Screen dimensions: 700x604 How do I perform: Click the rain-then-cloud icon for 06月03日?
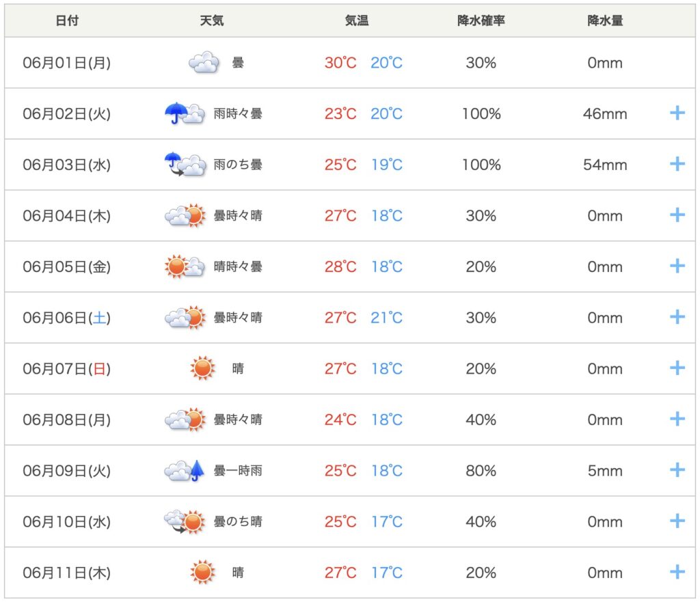pyautogui.click(x=185, y=164)
